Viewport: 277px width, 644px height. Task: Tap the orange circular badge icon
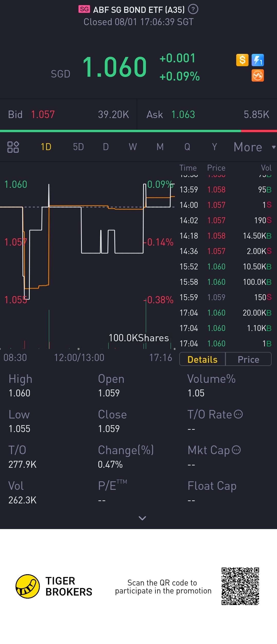(x=258, y=75)
